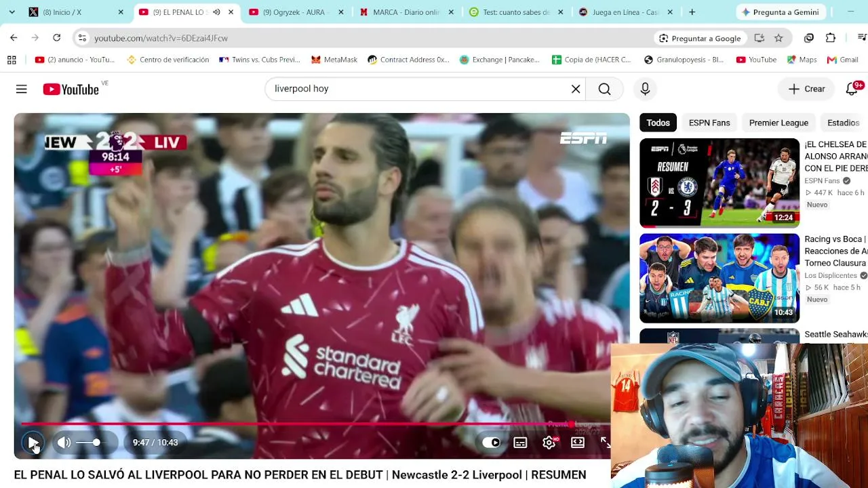
Task: Click the "Preguntar a Google" button
Action: click(x=700, y=38)
